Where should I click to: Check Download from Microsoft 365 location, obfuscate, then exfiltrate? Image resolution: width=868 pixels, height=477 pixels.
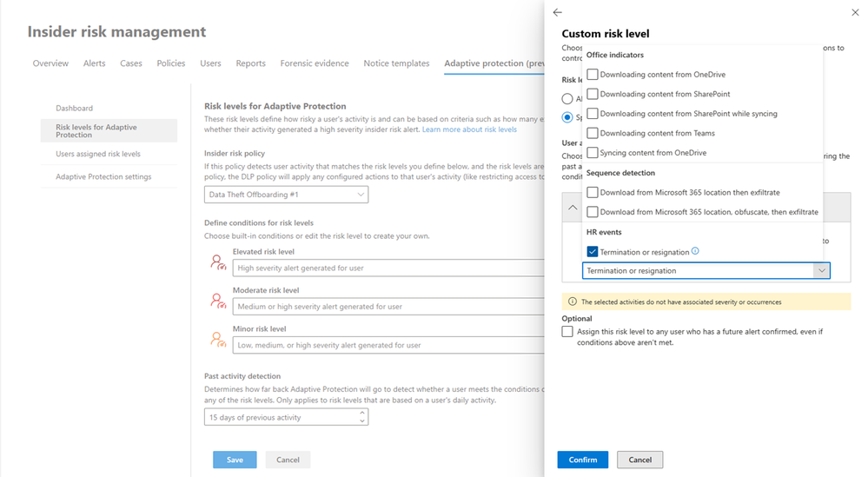593,211
